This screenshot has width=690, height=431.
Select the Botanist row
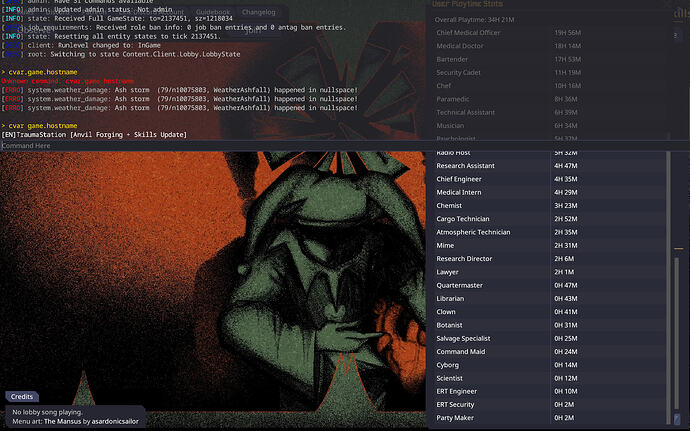point(550,325)
